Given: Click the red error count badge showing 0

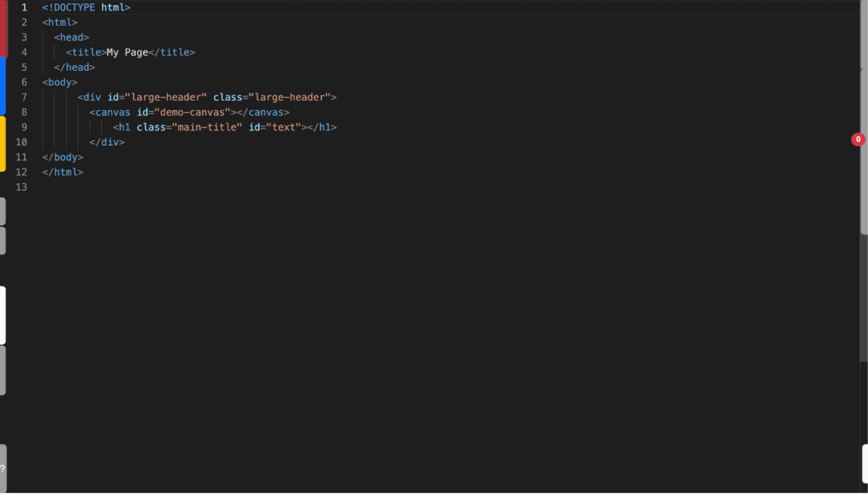Looking at the screenshot, I should click(x=858, y=140).
